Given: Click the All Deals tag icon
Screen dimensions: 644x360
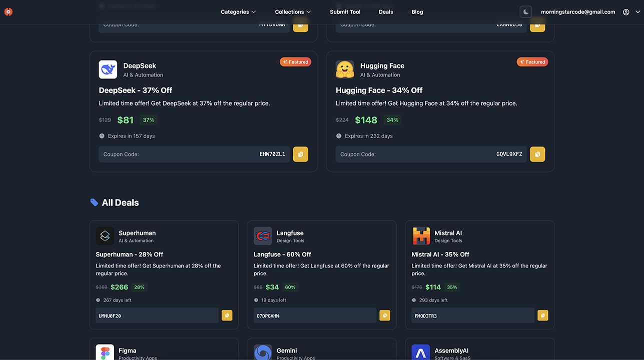Looking at the screenshot, I should [94, 202].
